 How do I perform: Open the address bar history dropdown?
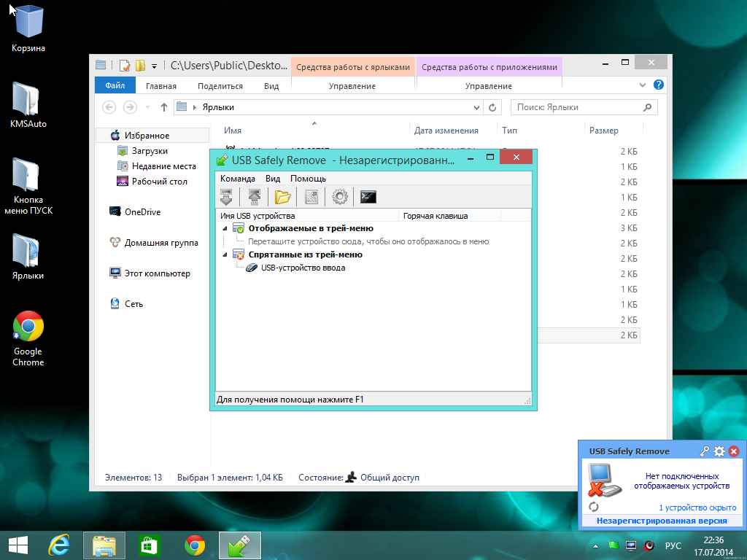click(476, 108)
